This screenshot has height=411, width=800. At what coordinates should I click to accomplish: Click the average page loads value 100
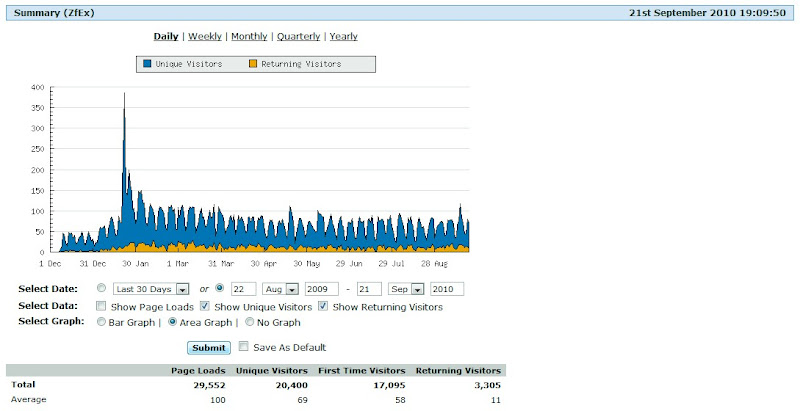[x=218, y=400]
